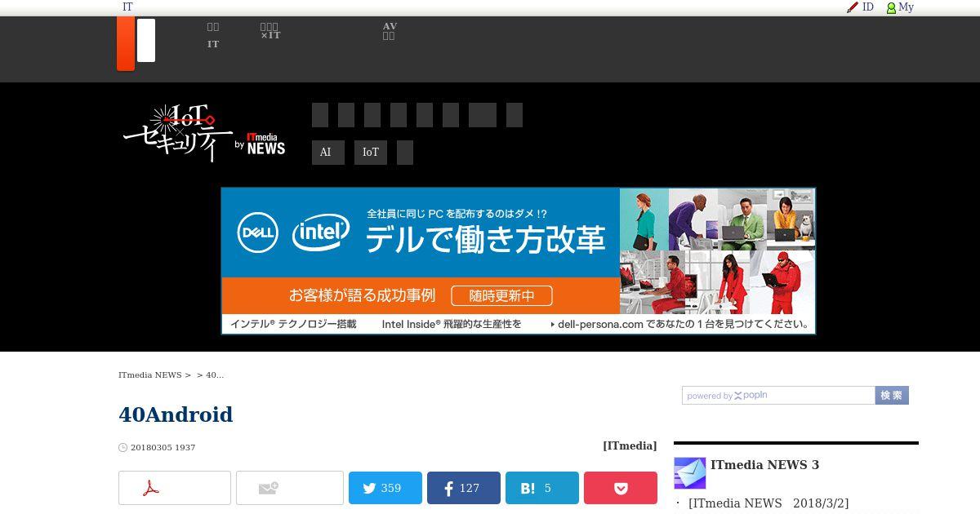The image size is (980, 514).
Task: Share on Facebook button showing 127
Action: pyautogui.click(x=464, y=488)
